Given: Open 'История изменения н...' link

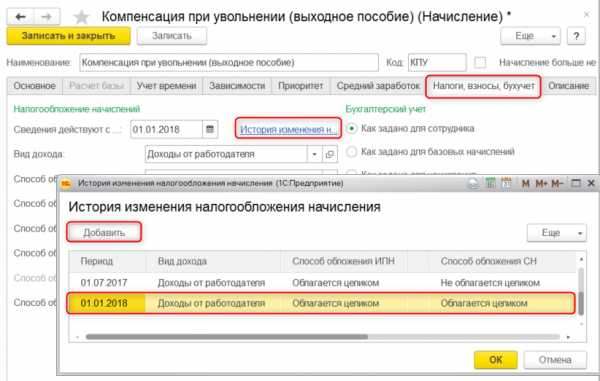Looking at the screenshot, I should [x=288, y=129].
